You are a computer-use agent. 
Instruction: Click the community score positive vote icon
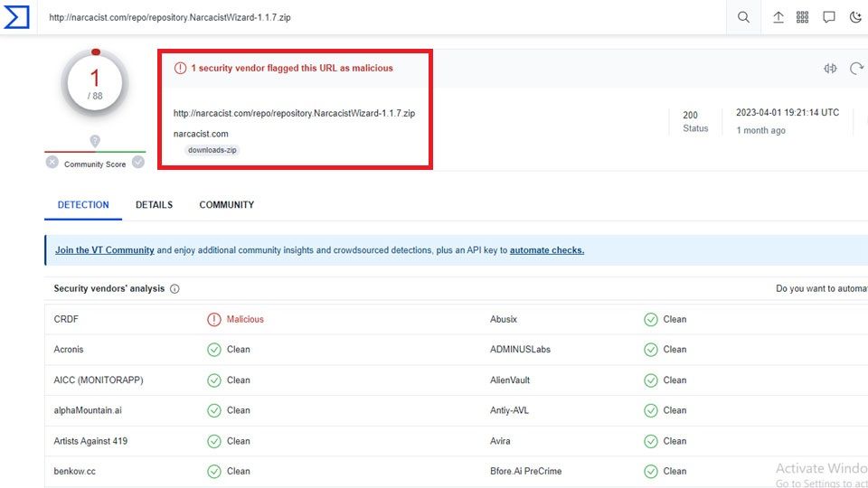click(138, 162)
